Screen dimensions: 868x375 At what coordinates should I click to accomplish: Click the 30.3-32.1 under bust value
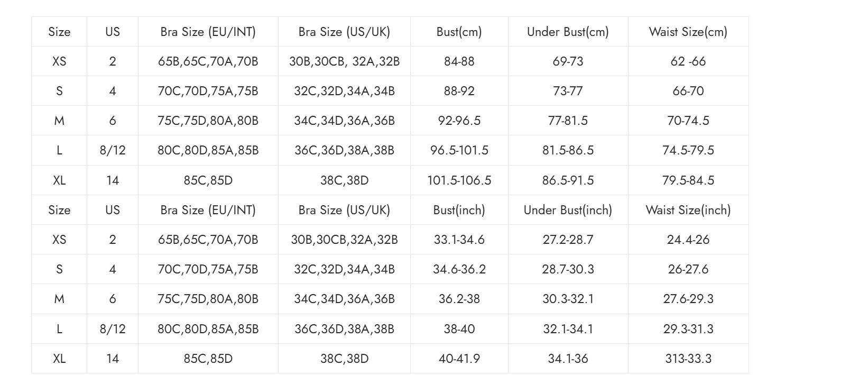tap(568, 299)
